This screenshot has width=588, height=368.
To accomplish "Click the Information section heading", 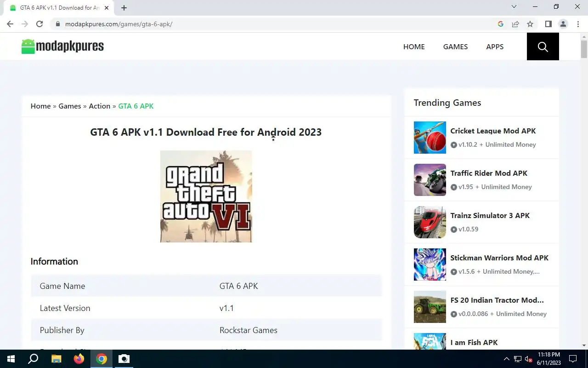I will click(54, 261).
